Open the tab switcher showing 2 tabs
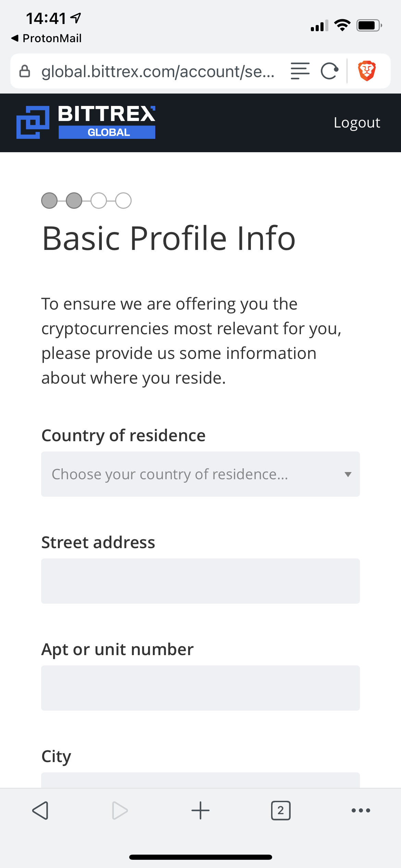 point(281,810)
